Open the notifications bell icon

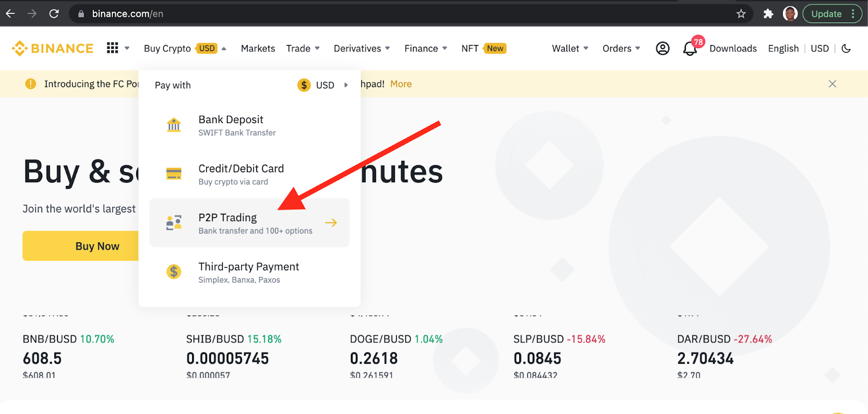coord(690,49)
